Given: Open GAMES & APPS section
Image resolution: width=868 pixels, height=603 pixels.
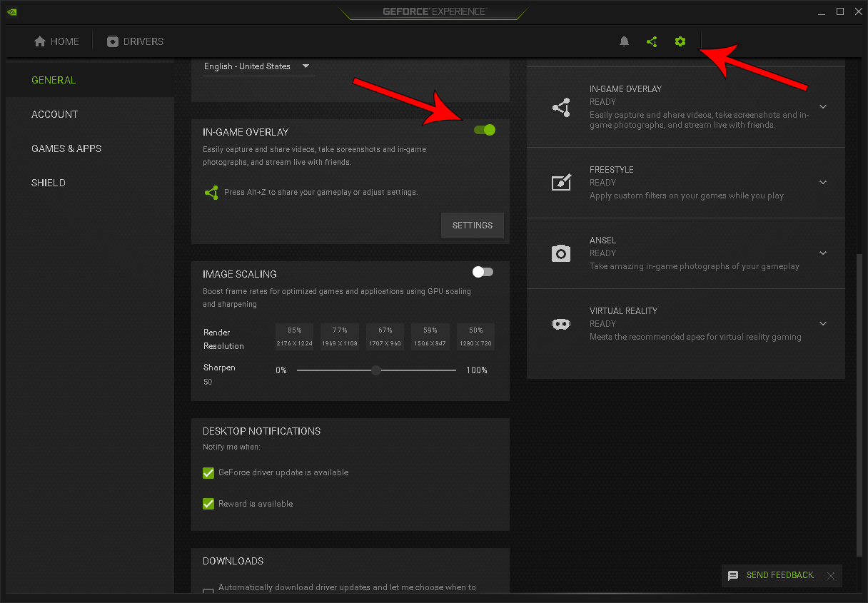Looking at the screenshot, I should pos(90,148).
